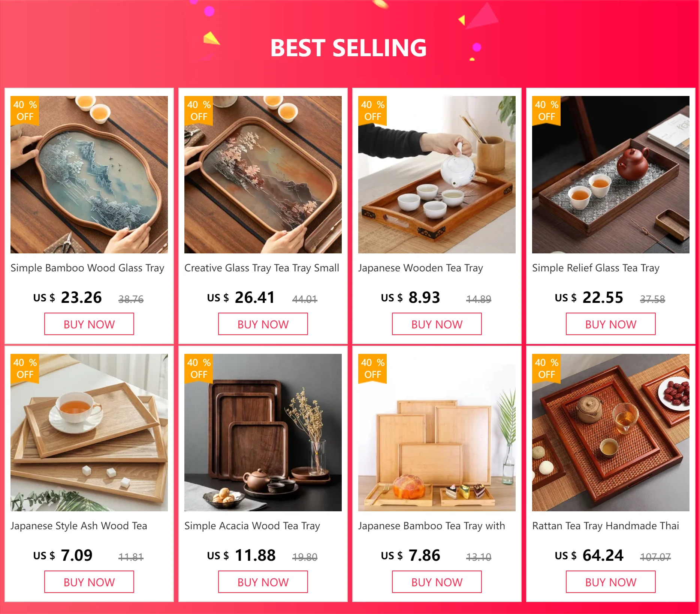This screenshot has width=700, height=614.
Task: Click the US $ 64.24 price
Action: point(589,555)
